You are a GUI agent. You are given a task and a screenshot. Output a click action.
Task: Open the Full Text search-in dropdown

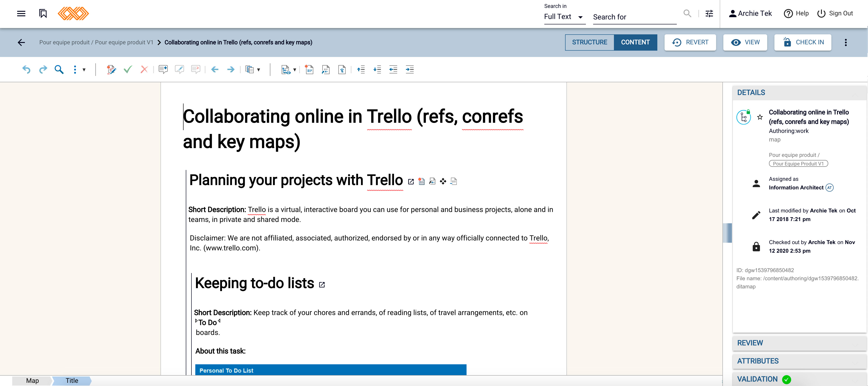click(x=564, y=17)
